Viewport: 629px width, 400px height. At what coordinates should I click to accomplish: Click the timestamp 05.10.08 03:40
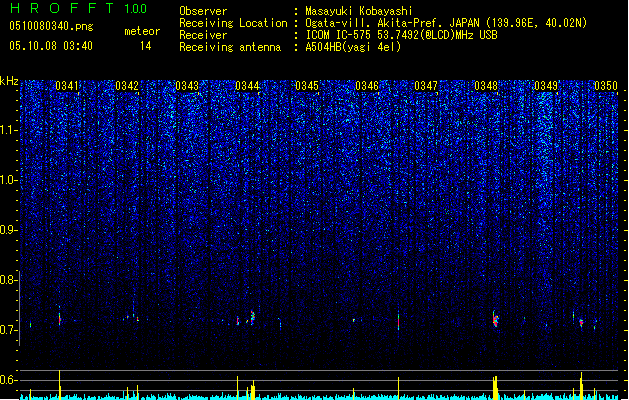51,46
